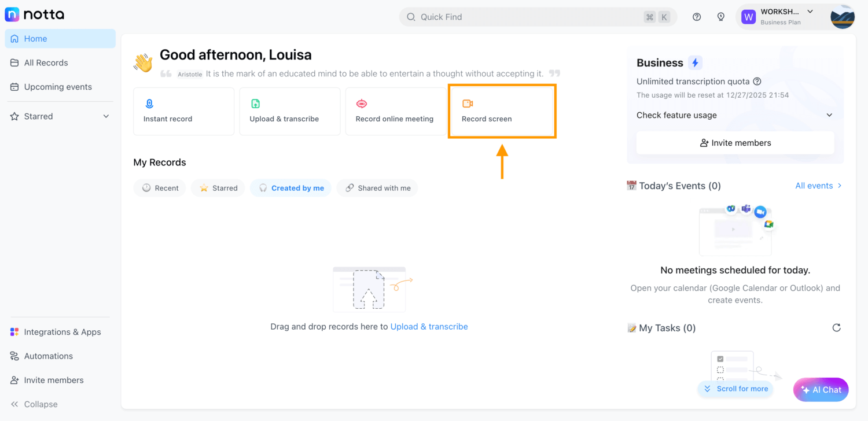Open Upload & transcribe card
This screenshot has width=868, height=421.
(290, 112)
